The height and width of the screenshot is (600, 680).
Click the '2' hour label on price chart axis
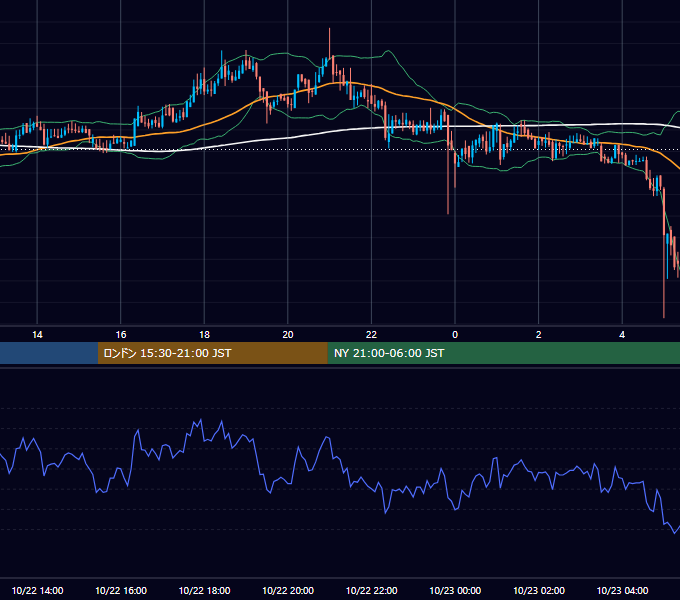point(539,335)
